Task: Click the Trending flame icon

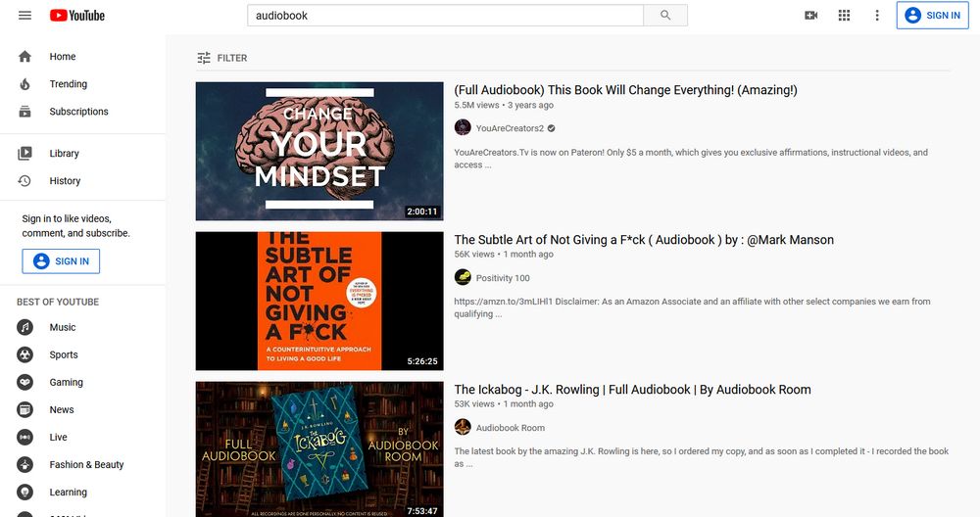Action: [25, 83]
